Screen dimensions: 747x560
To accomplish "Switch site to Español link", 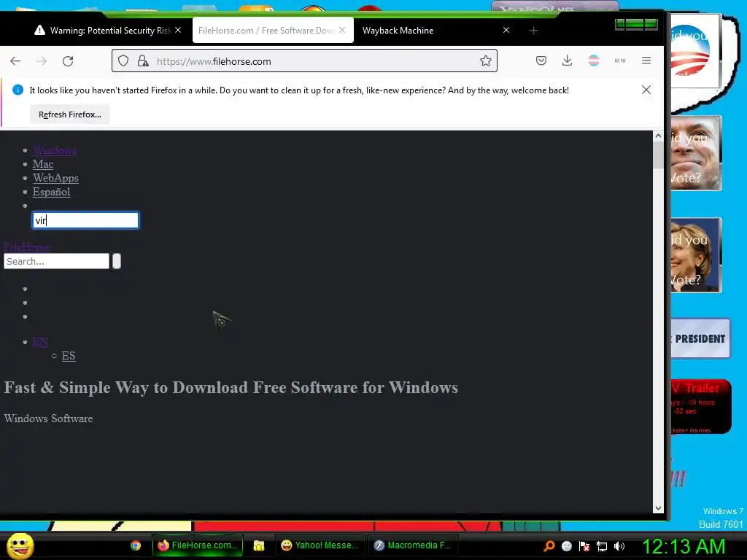I will [52, 192].
